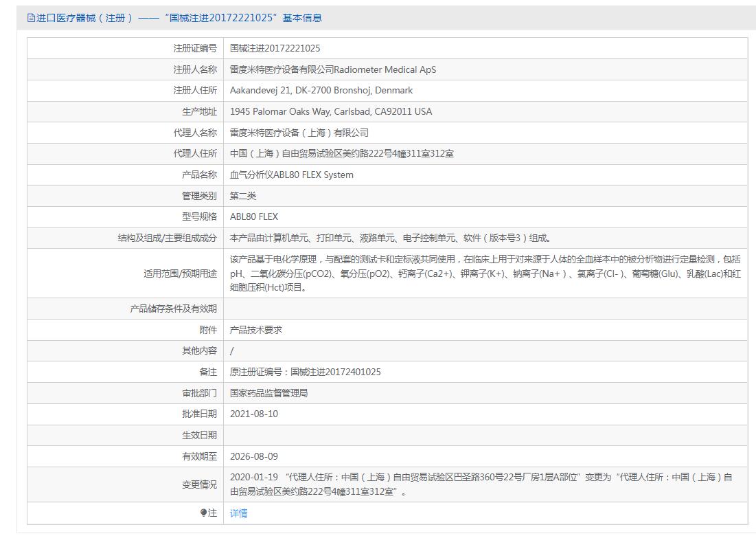Click the lightbulb icon beside 注
The image size is (756, 536).
coord(203,513)
